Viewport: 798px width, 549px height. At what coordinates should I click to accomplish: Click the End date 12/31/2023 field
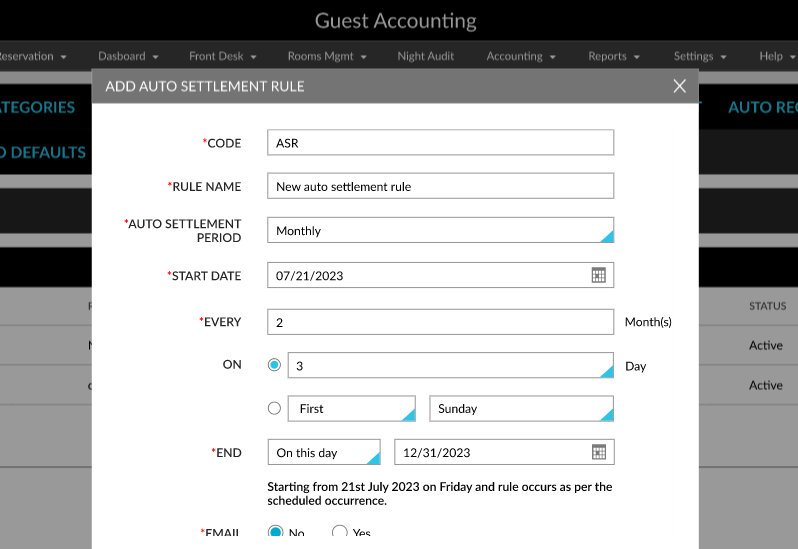tap(504, 452)
